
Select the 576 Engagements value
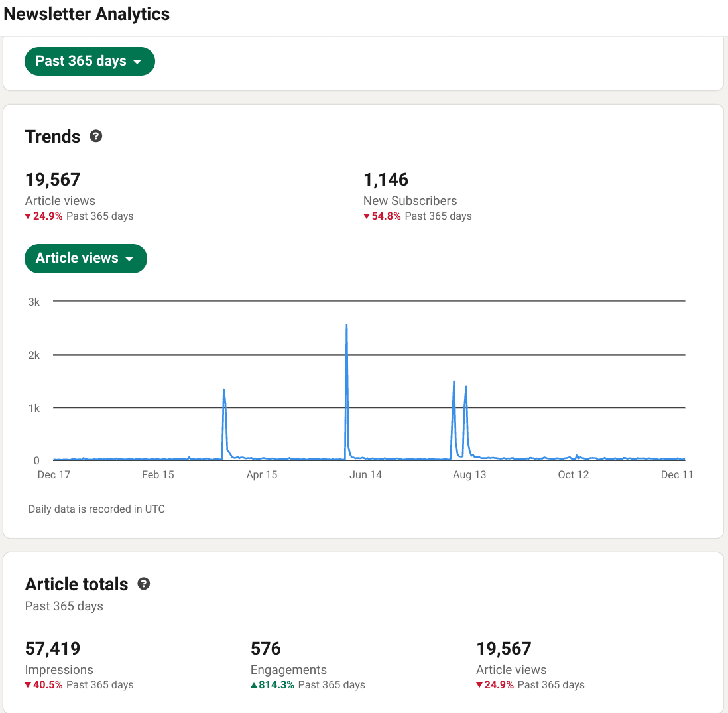tap(266, 649)
